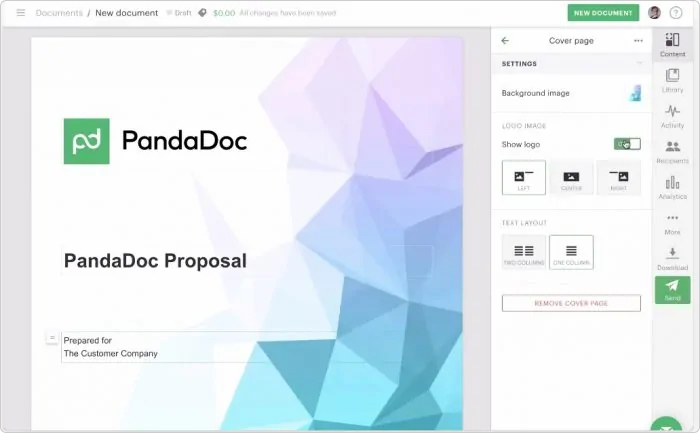700x433 pixels.
Task: Select the Center logo alignment option
Action: pyautogui.click(x=571, y=178)
